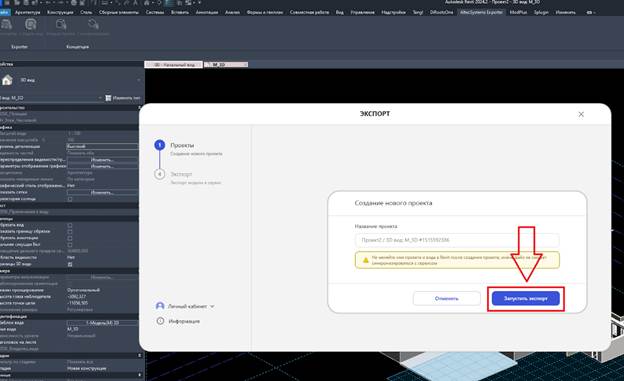Open the '3D вид' type selector dropdown

pyautogui.click(x=139, y=80)
